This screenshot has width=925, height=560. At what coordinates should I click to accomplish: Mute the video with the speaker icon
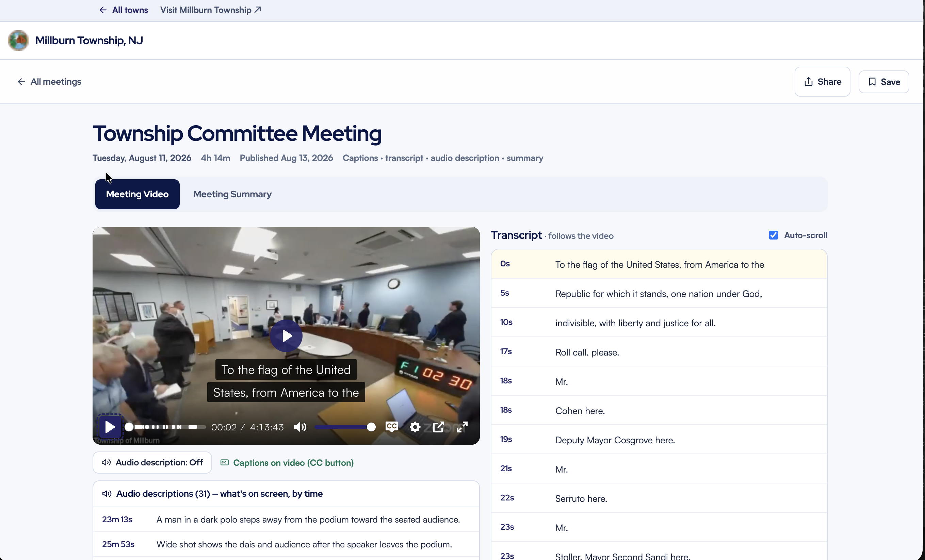[x=300, y=427]
